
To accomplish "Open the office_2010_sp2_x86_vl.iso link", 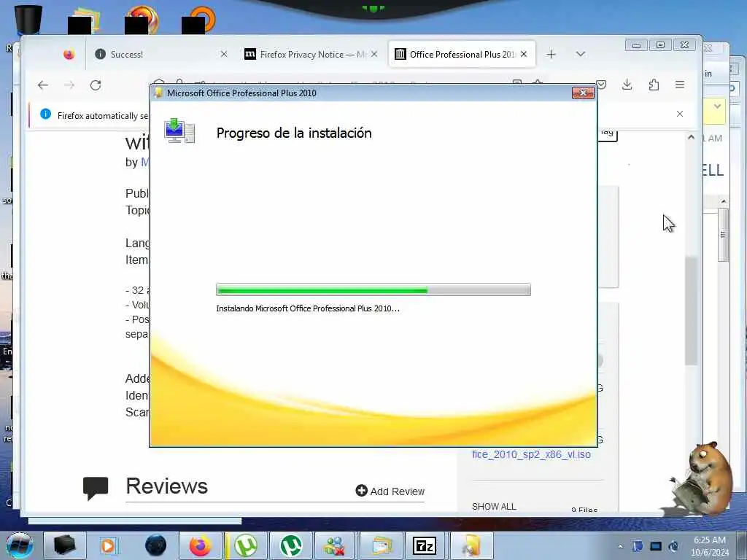I will coord(531,454).
